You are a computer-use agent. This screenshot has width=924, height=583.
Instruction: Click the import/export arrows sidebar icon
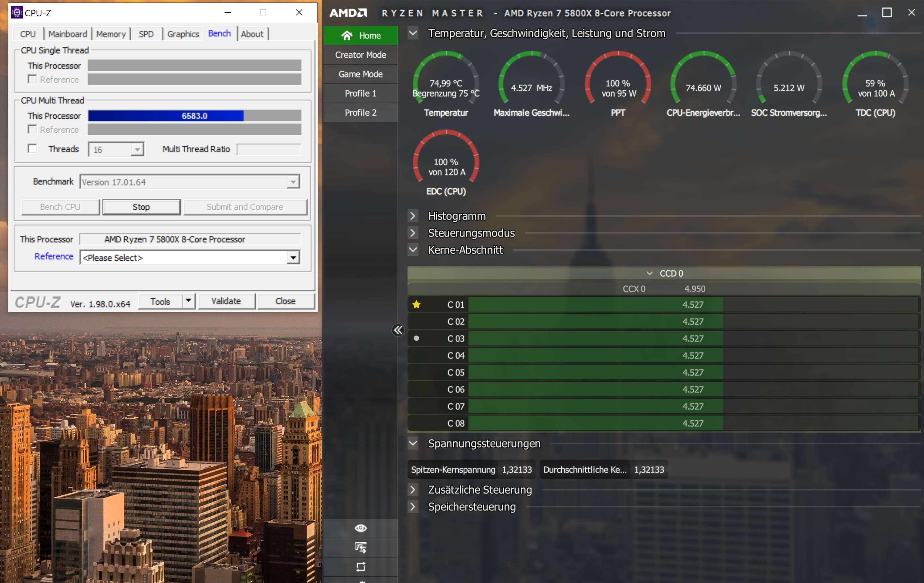click(x=360, y=547)
